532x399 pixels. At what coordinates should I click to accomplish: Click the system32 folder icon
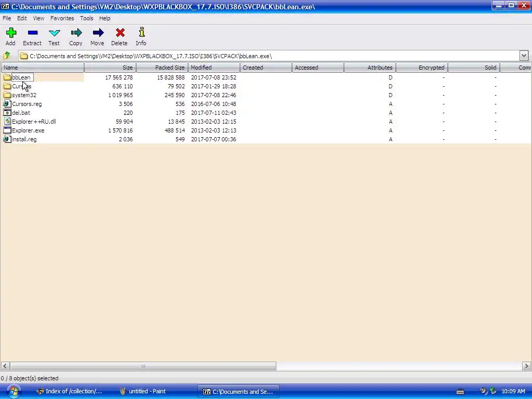tap(7, 95)
